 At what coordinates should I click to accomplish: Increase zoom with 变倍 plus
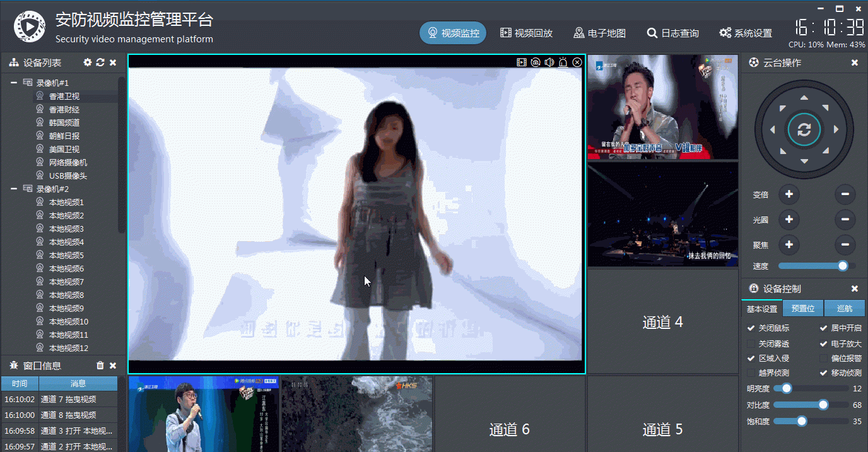(789, 194)
